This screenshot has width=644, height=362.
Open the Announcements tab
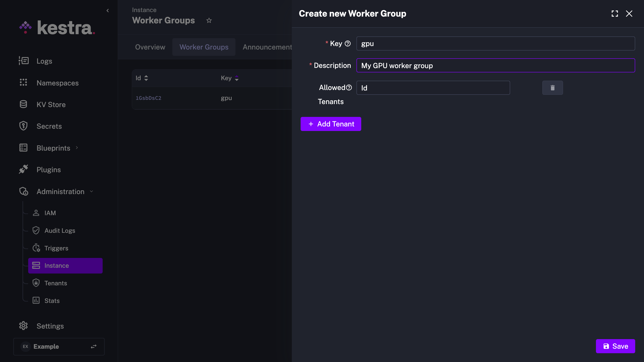point(267,47)
